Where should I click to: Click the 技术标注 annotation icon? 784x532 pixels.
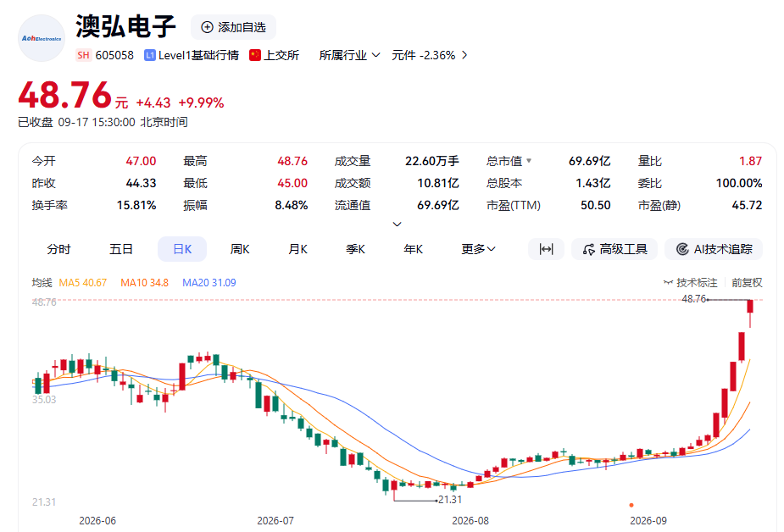[668, 283]
